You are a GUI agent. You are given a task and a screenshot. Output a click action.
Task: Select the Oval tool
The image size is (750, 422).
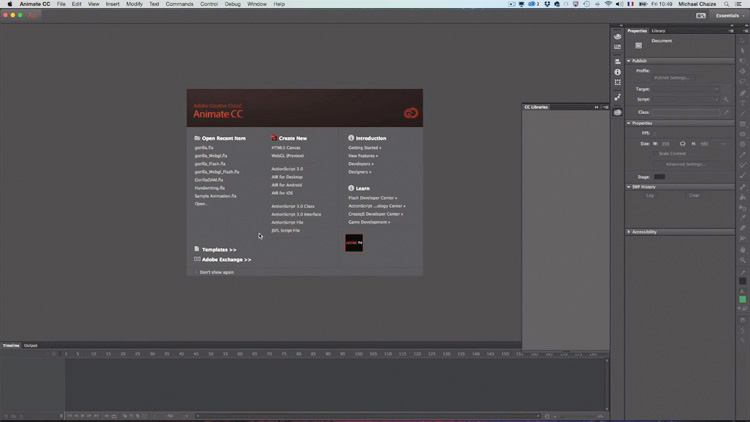(x=742, y=134)
